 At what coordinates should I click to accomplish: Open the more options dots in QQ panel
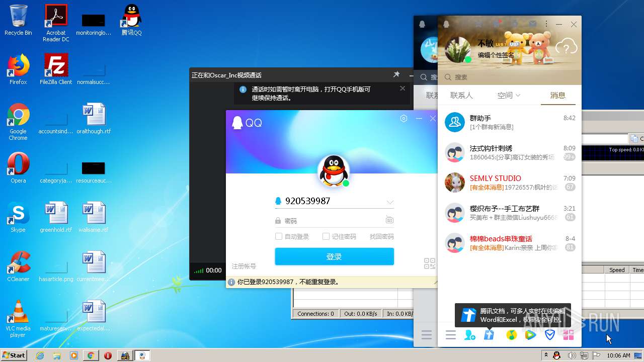coord(546,24)
